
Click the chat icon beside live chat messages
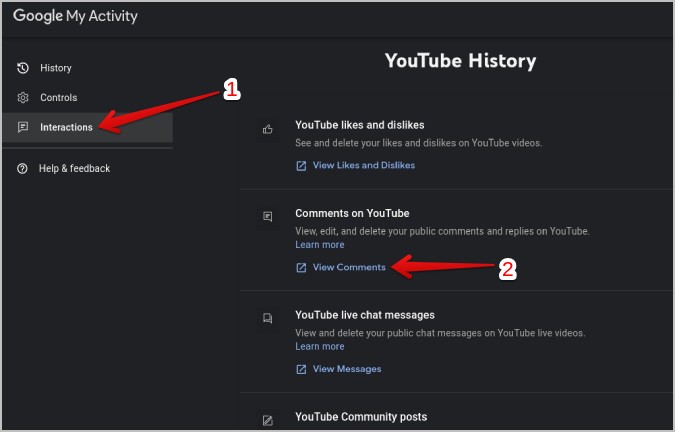268,318
